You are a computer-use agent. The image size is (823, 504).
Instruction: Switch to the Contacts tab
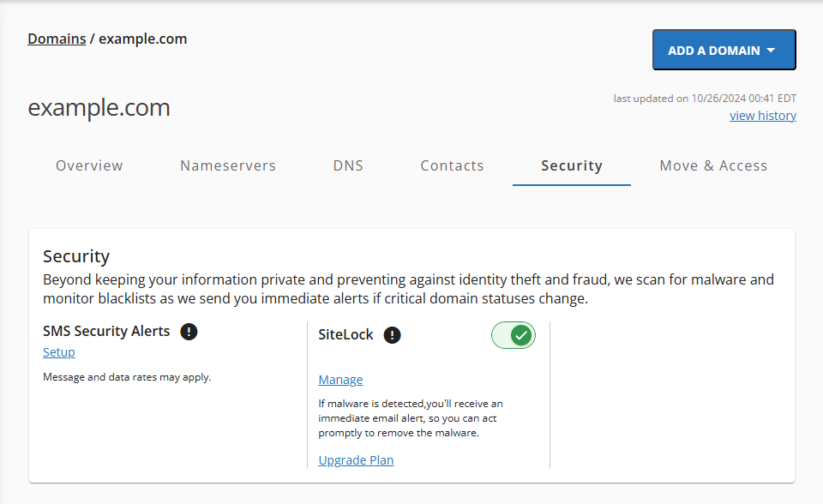tap(452, 165)
